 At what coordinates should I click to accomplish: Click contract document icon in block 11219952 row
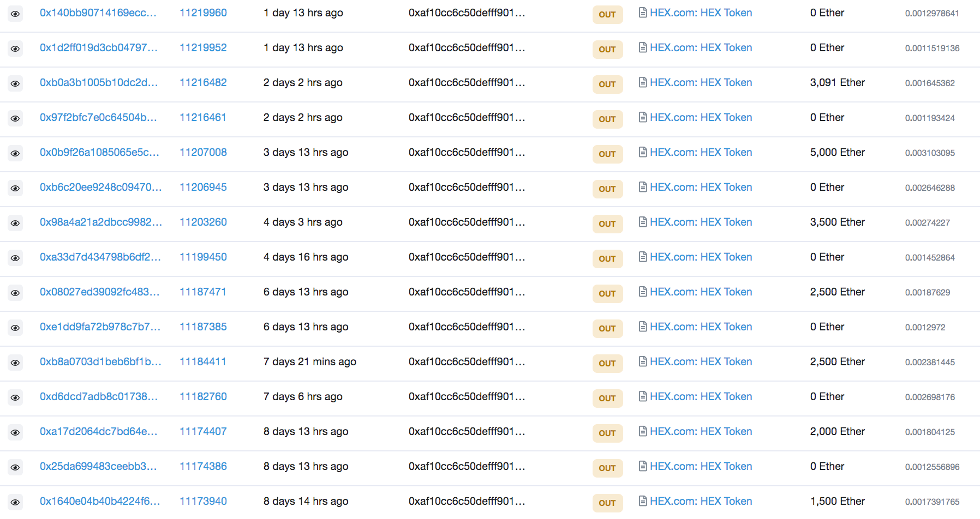(643, 47)
